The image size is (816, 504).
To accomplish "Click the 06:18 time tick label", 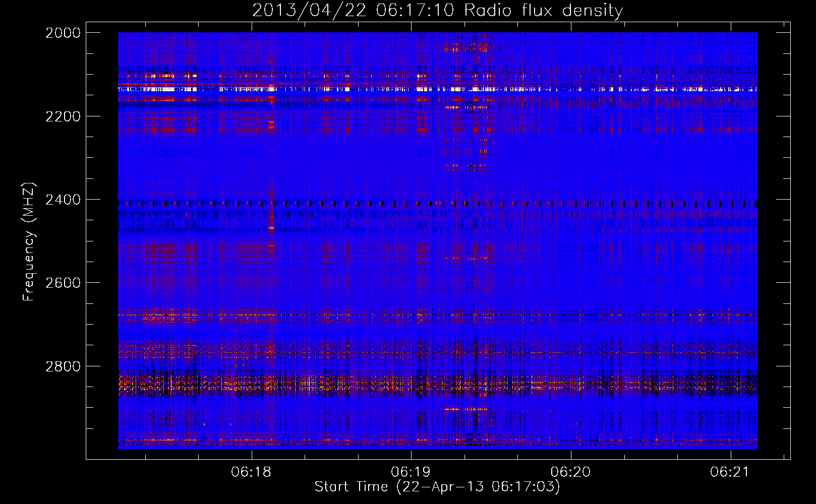I will coord(251,472).
